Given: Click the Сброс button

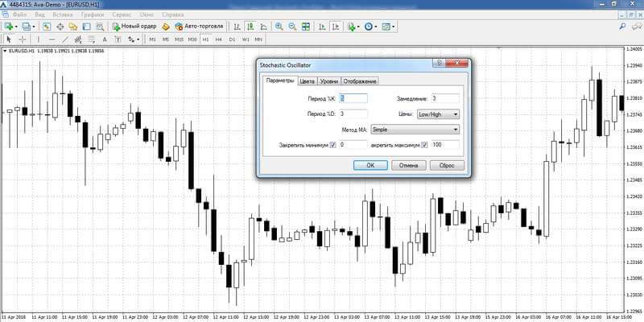Looking at the screenshot, I should pos(447,165).
